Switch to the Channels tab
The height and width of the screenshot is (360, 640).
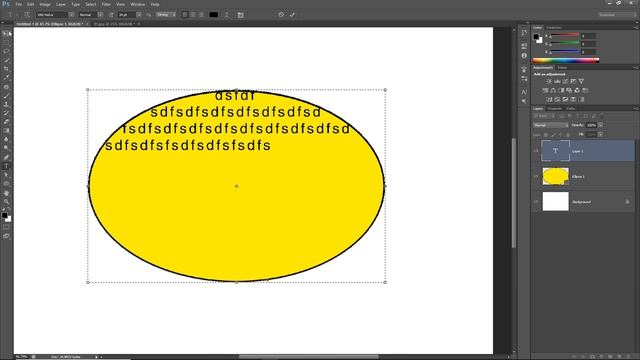pyautogui.click(x=555, y=109)
